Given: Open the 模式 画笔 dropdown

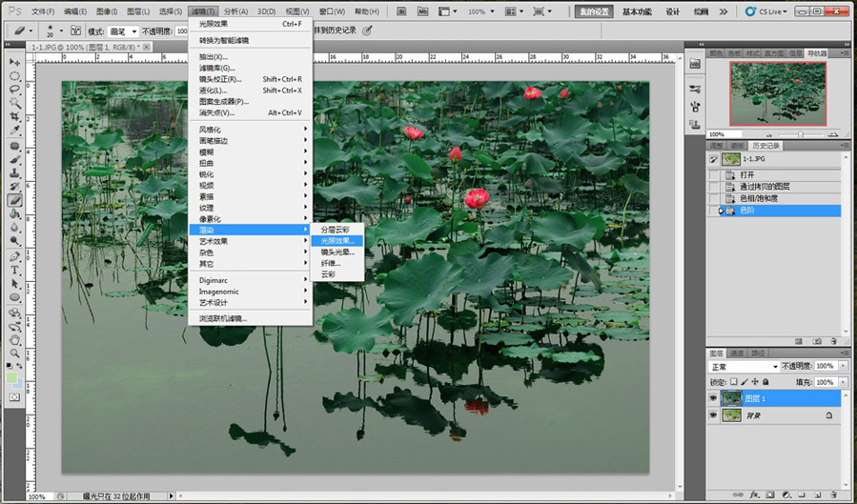Looking at the screenshot, I should click(x=122, y=31).
